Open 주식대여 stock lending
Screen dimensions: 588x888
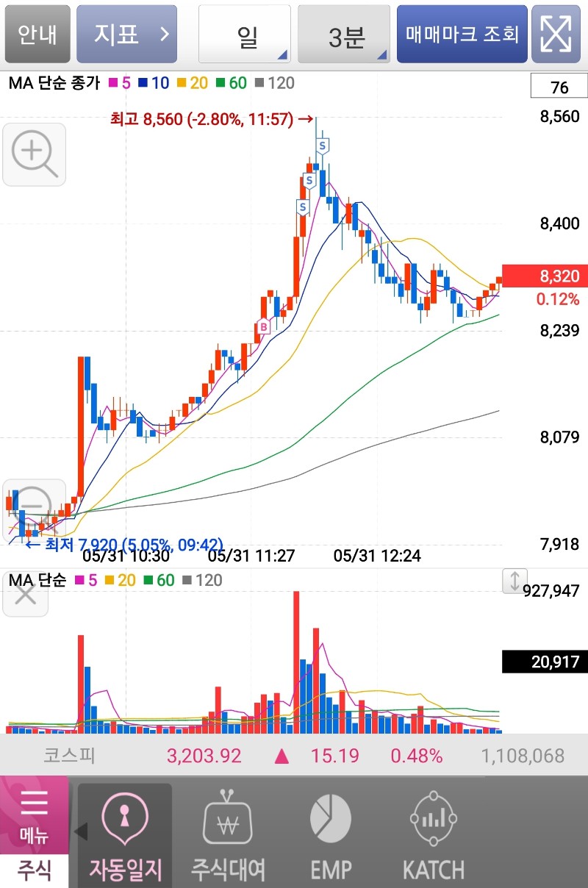coord(227,837)
